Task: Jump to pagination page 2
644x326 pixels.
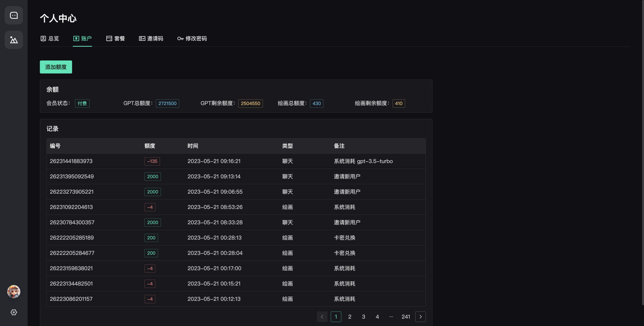Action: (x=350, y=317)
